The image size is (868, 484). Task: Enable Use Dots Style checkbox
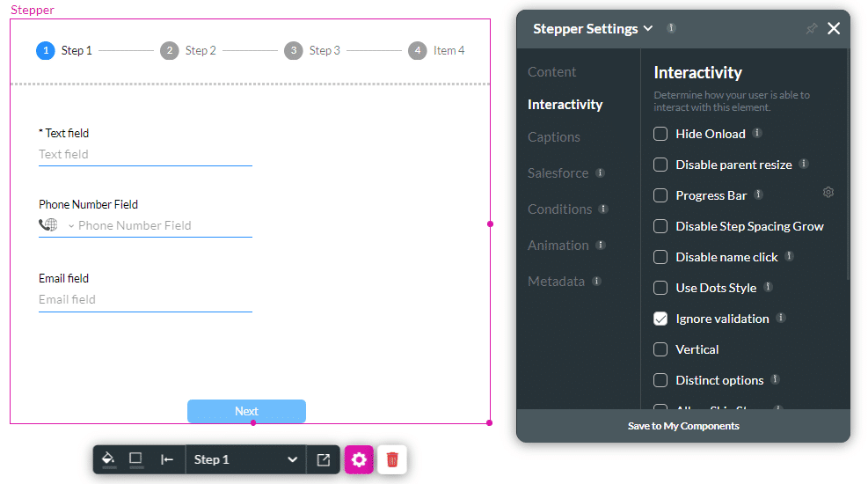[x=660, y=288]
